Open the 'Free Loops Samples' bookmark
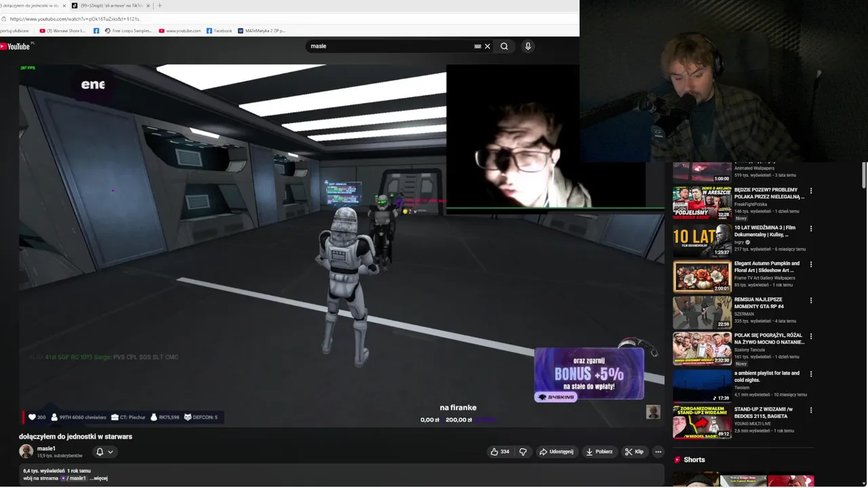868x488 pixels. [128, 30]
